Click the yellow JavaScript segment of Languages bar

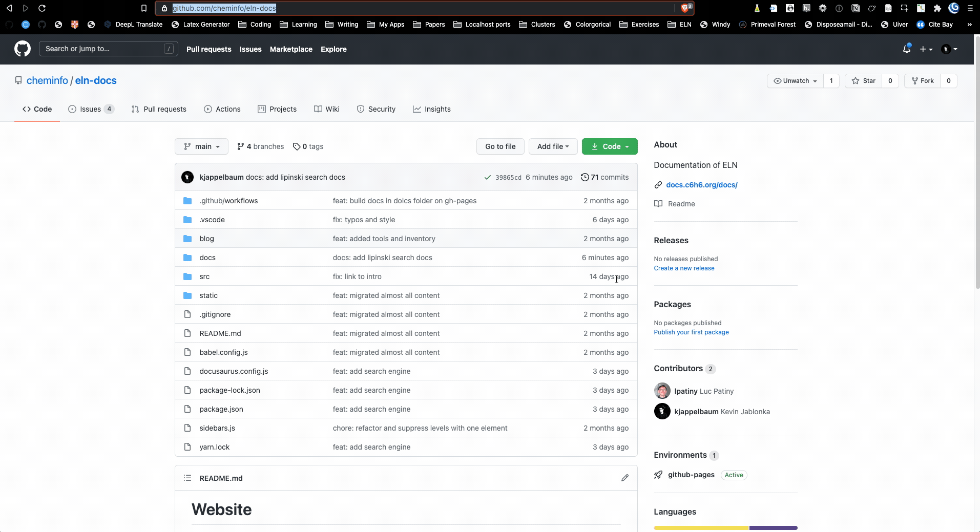coord(701,527)
